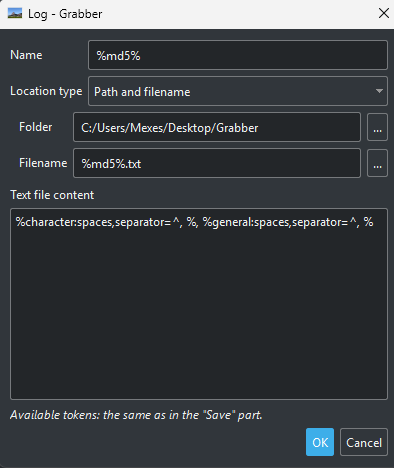Click the Available tokens hint text
The height and width of the screenshot is (468, 394).
(x=136, y=415)
